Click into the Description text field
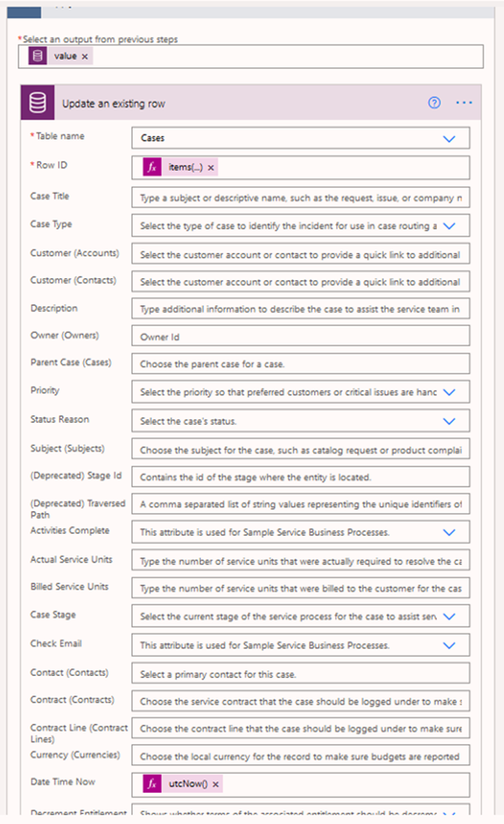 click(300, 309)
